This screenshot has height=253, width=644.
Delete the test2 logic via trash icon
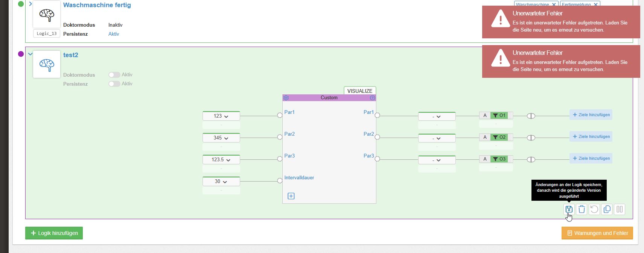[x=582, y=209]
